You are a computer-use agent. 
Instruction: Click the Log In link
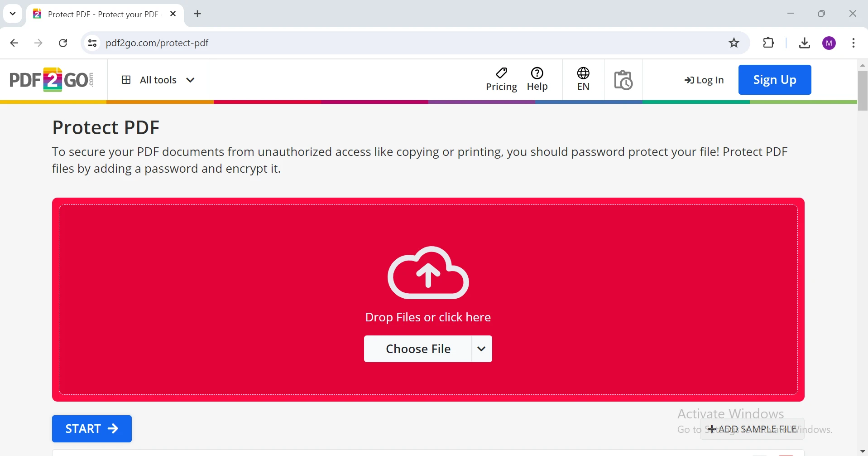point(704,80)
